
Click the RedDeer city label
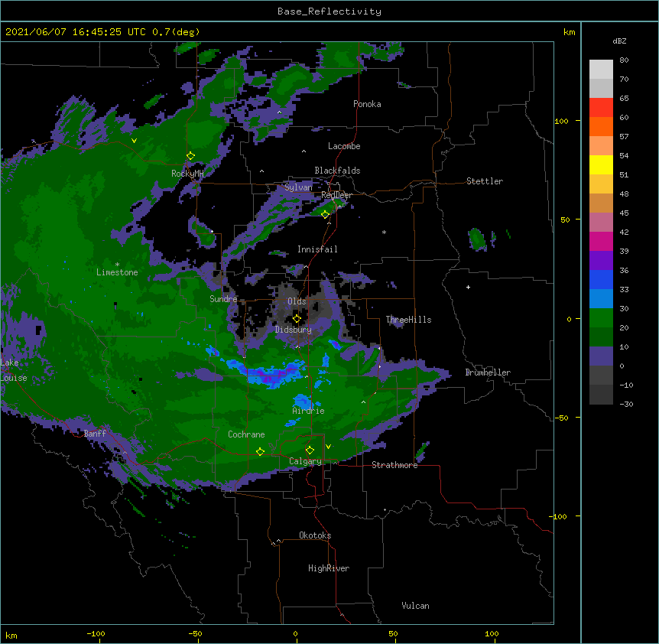coord(336,195)
